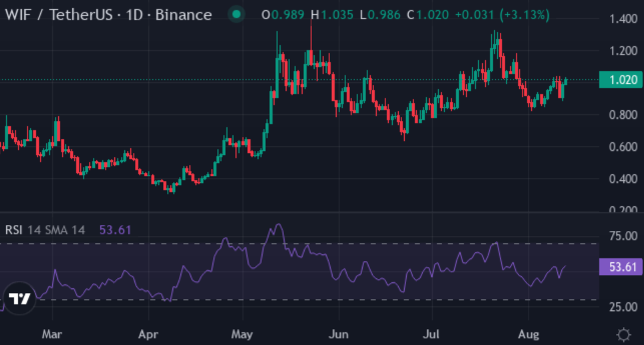The image size is (644, 345).
Task: Click the Aug label on time axis
Action: [x=528, y=334]
